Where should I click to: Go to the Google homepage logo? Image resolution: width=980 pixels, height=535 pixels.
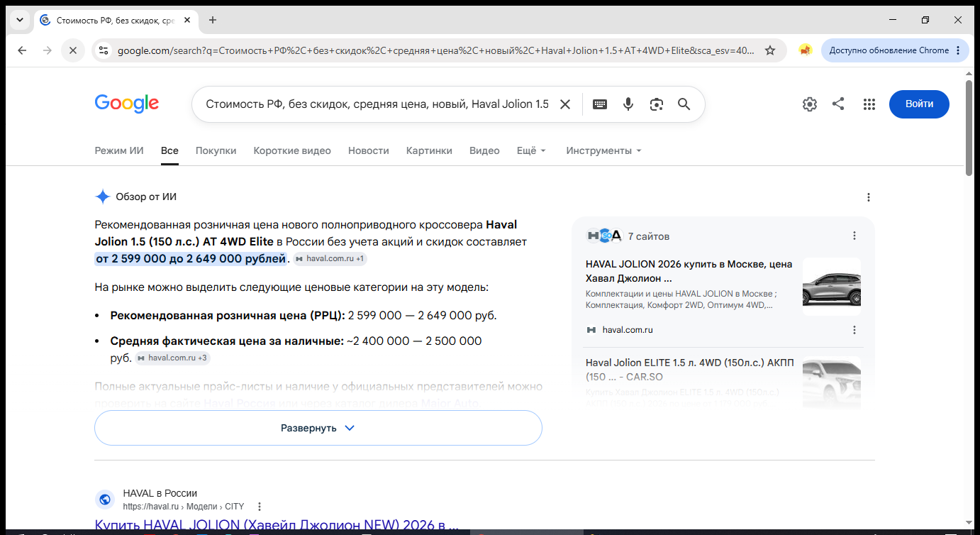[127, 104]
